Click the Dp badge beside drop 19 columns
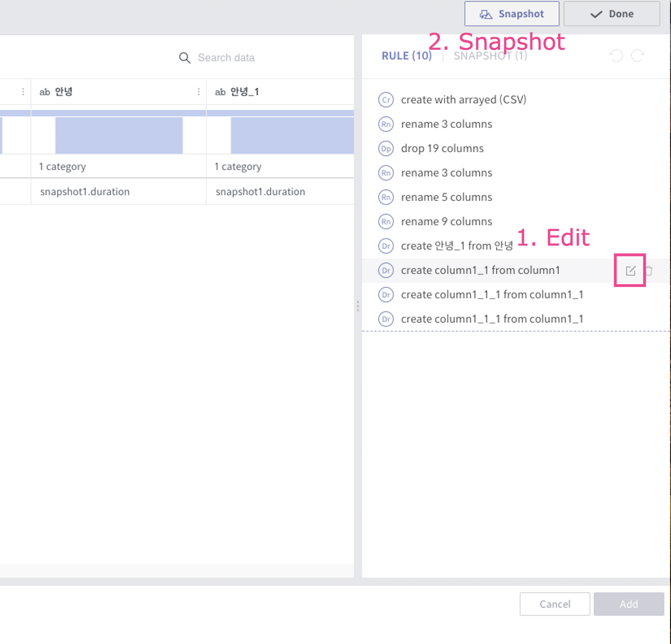 386,148
